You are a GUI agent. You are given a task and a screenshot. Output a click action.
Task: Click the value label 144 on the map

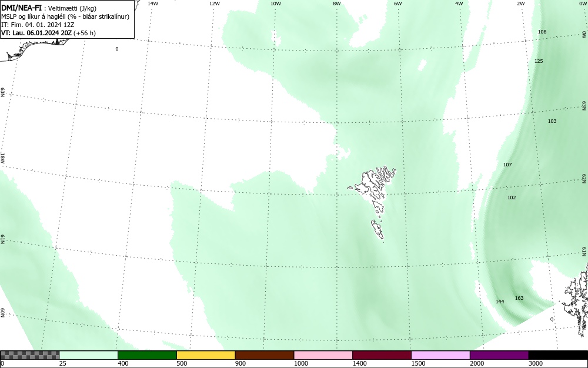pos(499,302)
